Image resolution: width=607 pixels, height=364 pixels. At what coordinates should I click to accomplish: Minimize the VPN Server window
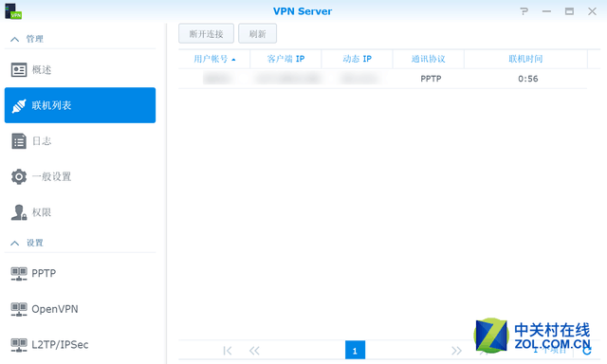point(546,11)
